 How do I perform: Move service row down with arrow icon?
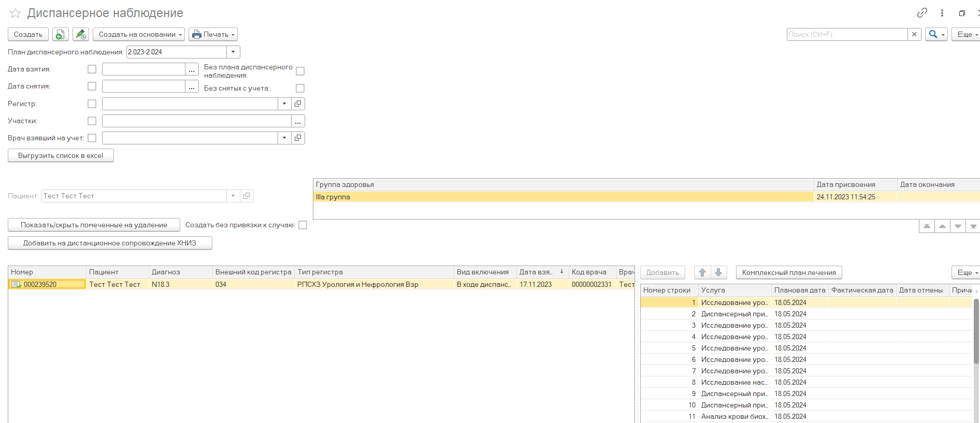tap(718, 273)
